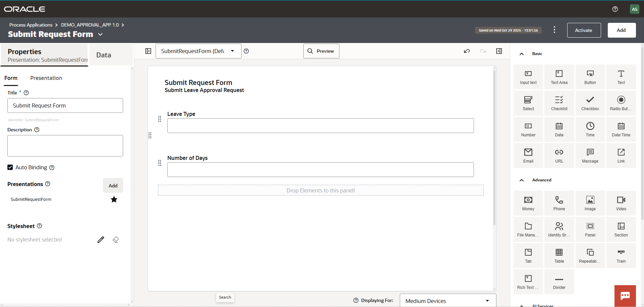Collapse the Basic palette section
Viewport: 644px width, 307px height.
pyautogui.click(x=522, y=54)
